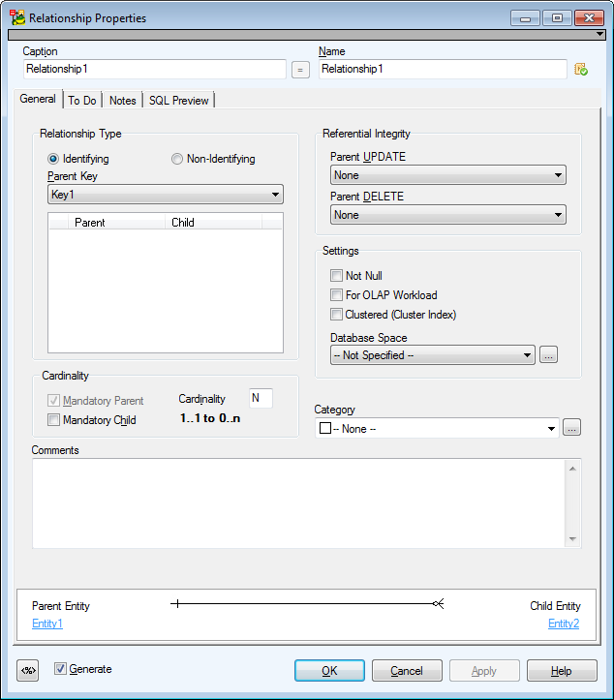Click the '1..1 to 0..n' cardinality text

[210, 418]
